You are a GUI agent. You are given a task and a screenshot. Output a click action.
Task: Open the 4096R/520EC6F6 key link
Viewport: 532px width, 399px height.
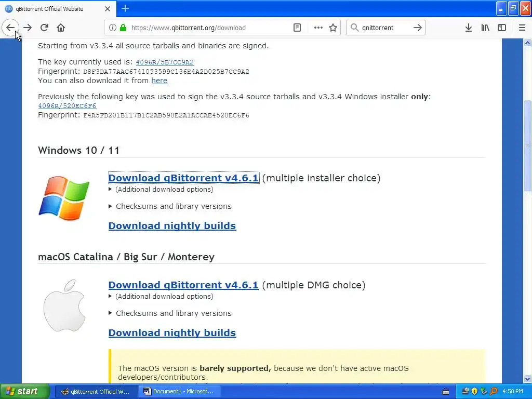(x=67, y=106)
